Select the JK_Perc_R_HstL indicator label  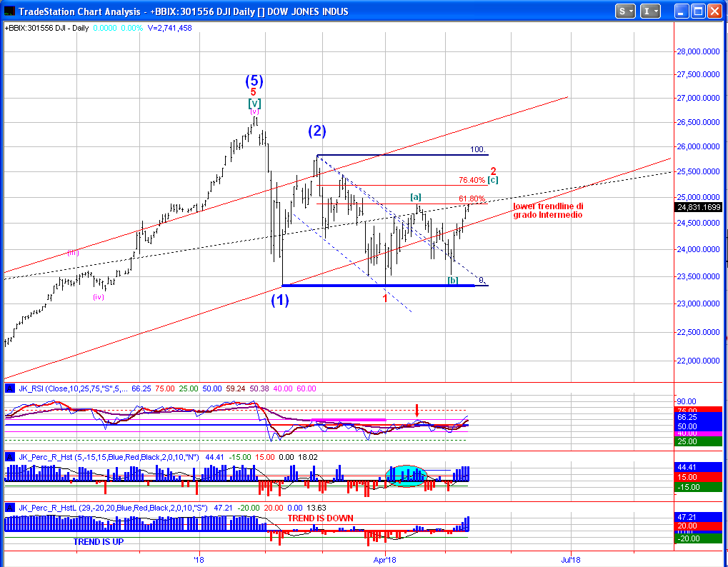point(113,508)
